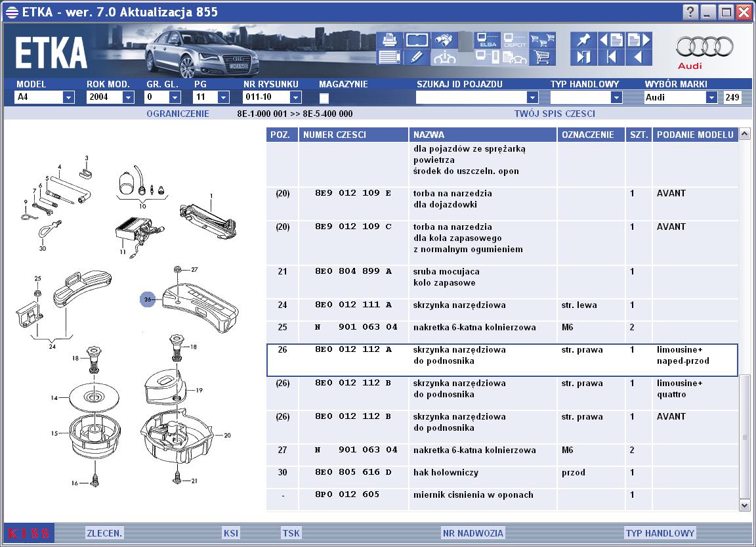Click the SZUKAJ ID POJAZDU input field
This screenshot has height=547, width=756.
(471, 97)
